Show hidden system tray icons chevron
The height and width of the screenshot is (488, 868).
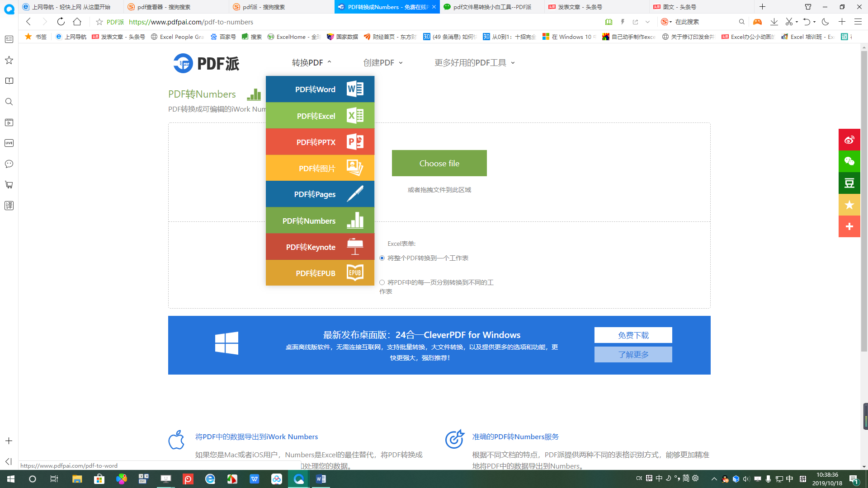(x=714, y=479)
